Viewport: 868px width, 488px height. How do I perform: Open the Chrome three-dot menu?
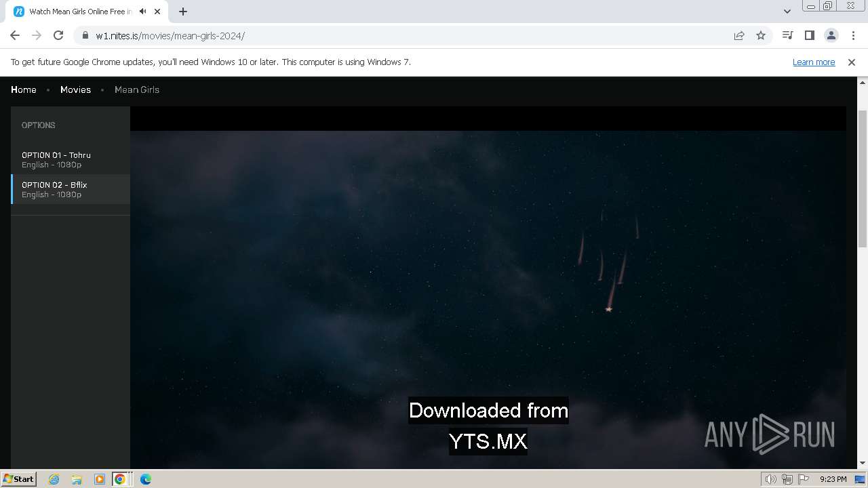[x=853, y=35]
